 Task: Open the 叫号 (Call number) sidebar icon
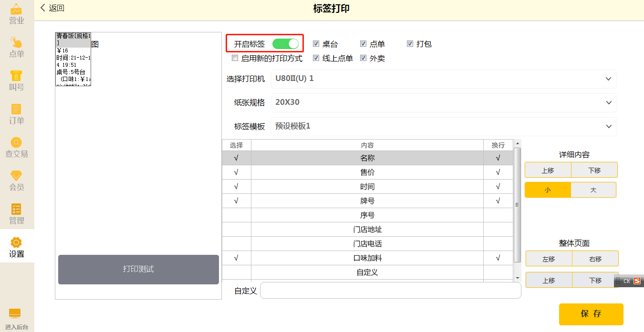[16, 81]
